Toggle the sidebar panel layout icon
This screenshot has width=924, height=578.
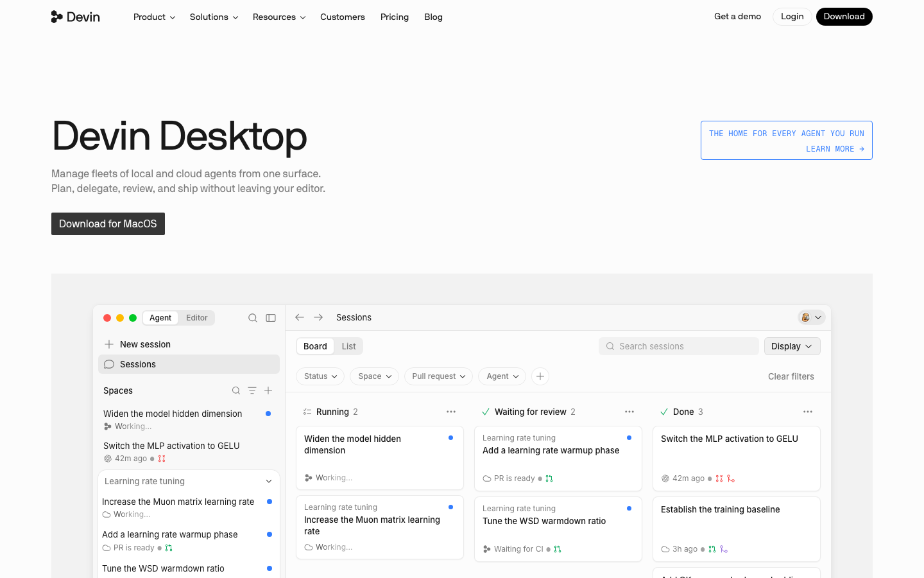point(271,318)
